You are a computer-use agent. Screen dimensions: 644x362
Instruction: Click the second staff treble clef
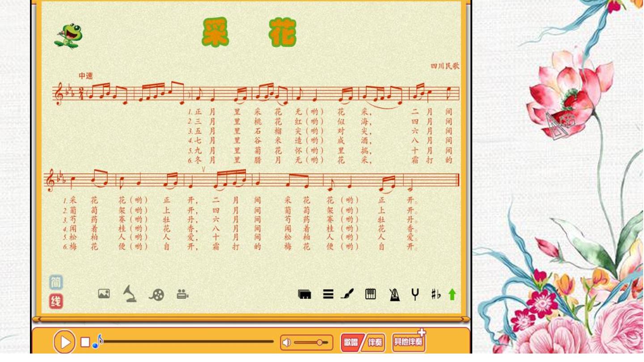[51, 181]
